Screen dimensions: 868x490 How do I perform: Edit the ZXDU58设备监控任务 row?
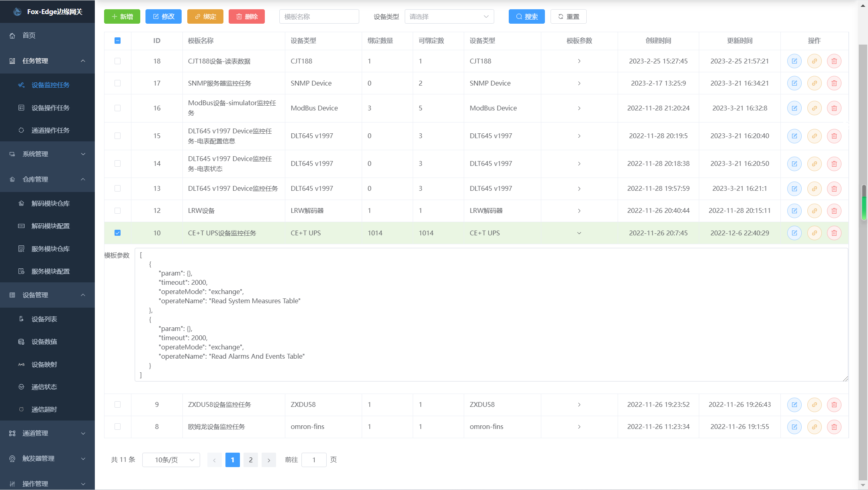click(794, 404)
